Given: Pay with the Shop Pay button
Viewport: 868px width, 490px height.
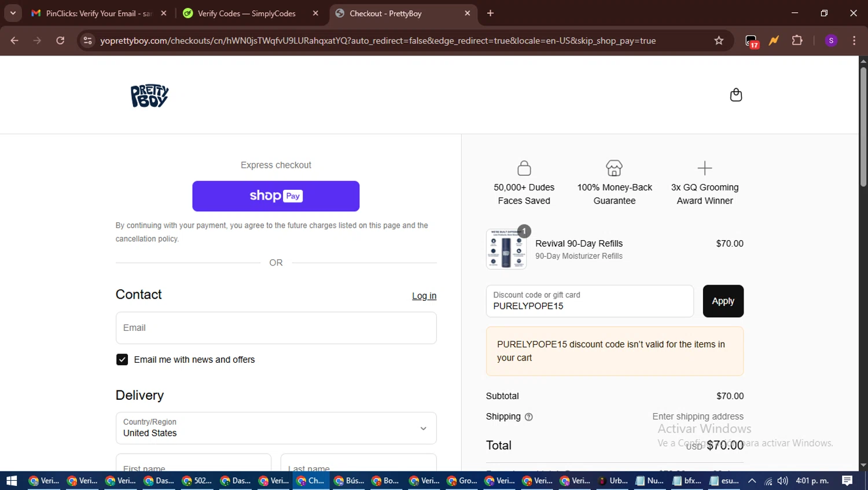Looking at the screenshot, I should (x=275, y=196).
